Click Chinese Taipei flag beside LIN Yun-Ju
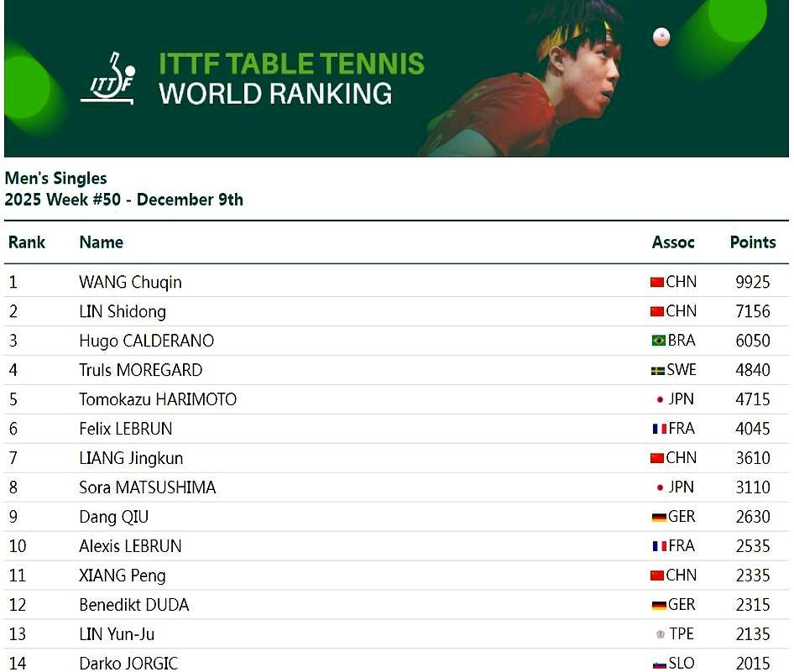This screenshot has height=672, width=794. point(661,635)
